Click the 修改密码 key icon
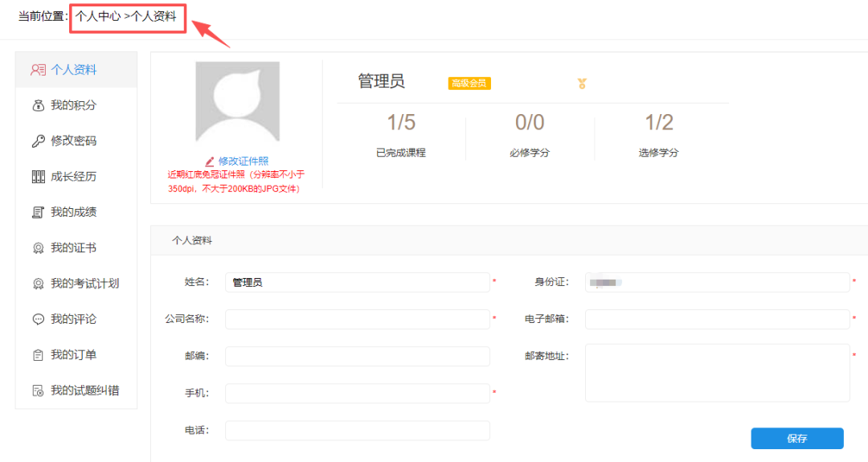This screenshot has width=868, height=462. pos(38,141)
